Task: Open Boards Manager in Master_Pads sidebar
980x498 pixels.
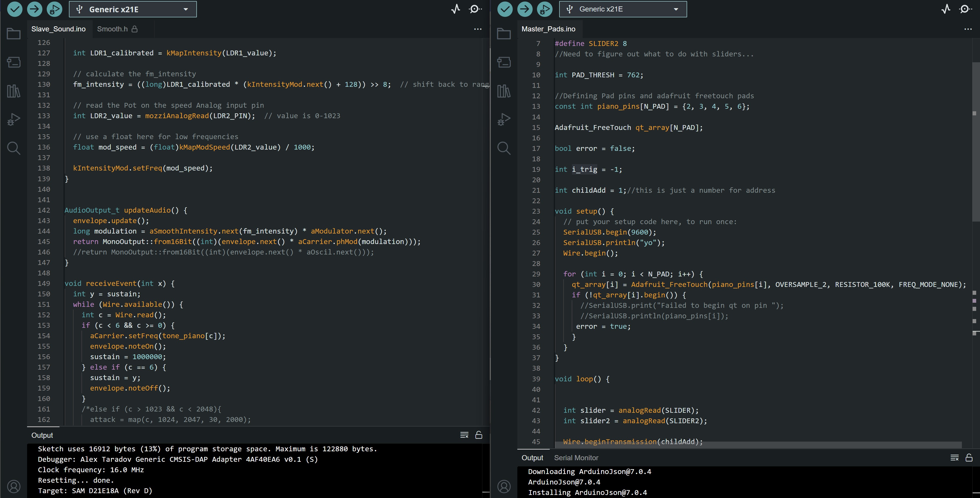Action: tap(504, 62)
